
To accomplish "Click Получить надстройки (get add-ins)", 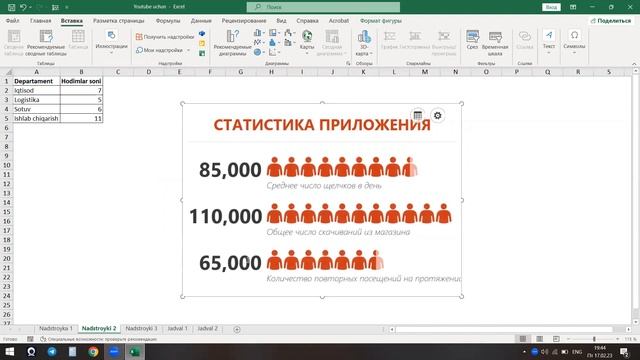I will [165, 37].
